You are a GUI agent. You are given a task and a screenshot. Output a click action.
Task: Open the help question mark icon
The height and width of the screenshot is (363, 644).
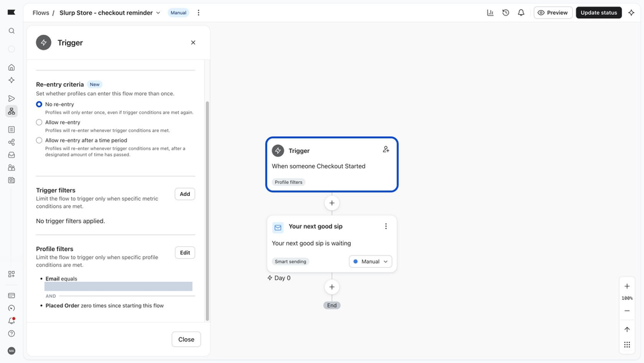click(x=11, y=333)
